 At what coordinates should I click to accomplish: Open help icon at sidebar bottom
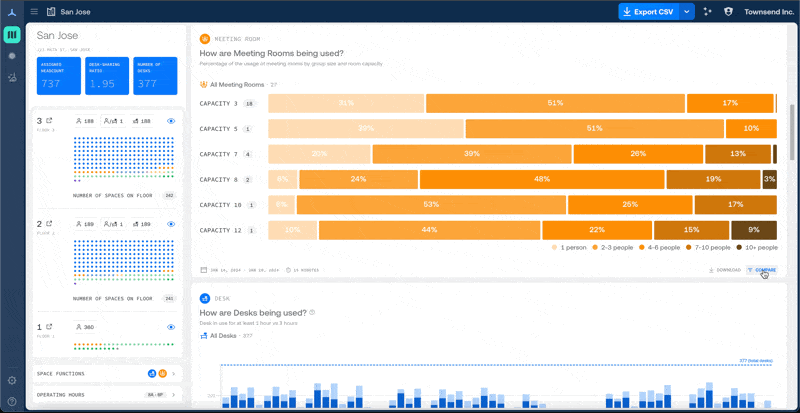(12, 400)
